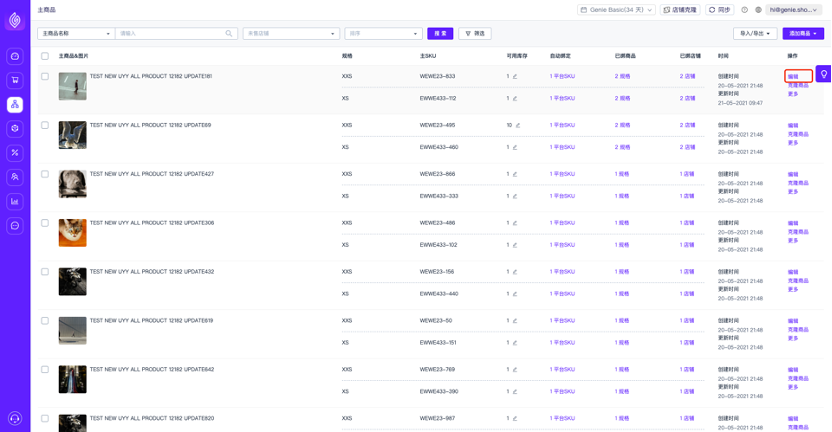Click the 筛选 filter button
The height and width of the screenshot is (432, 832).
pyautogui.click(x=475, y=33)
